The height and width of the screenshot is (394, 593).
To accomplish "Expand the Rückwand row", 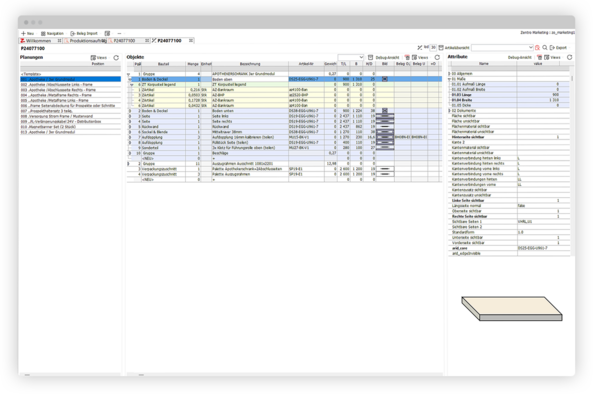I will click(129, 127).
